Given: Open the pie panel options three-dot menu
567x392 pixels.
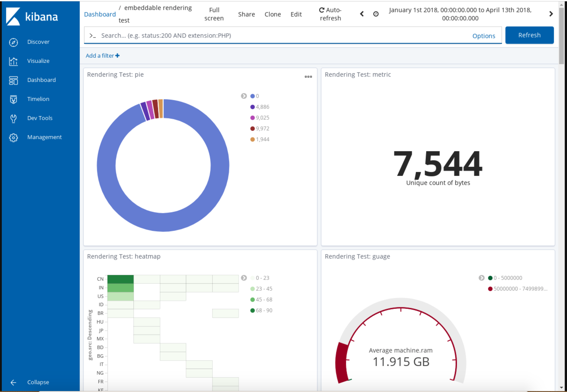Looking at the screenshot, I should tap(308, 77).
